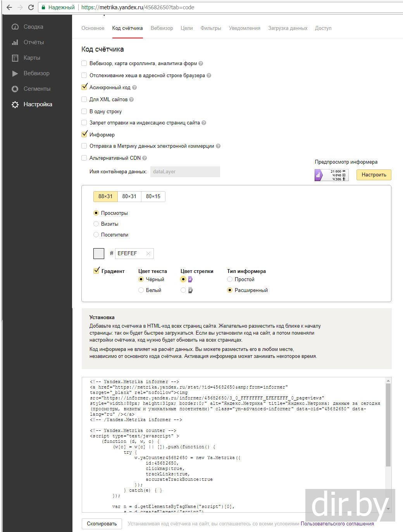Viewport: 403px width, 532px height.
Task: Show help for электронной коммерции option
Action: [218, 146]
